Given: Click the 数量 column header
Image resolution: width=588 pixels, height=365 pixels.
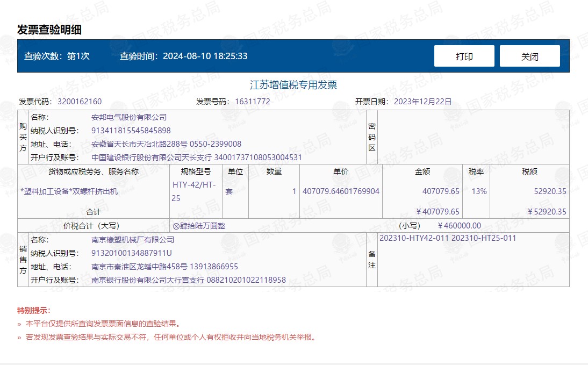Looking at the screenshot, I should click(x=274, y=171).
